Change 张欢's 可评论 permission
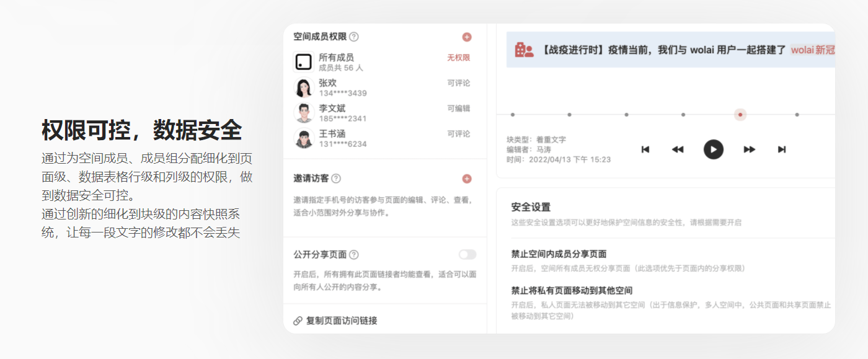This screenshot has height=359, width=868. pos(458,83)
